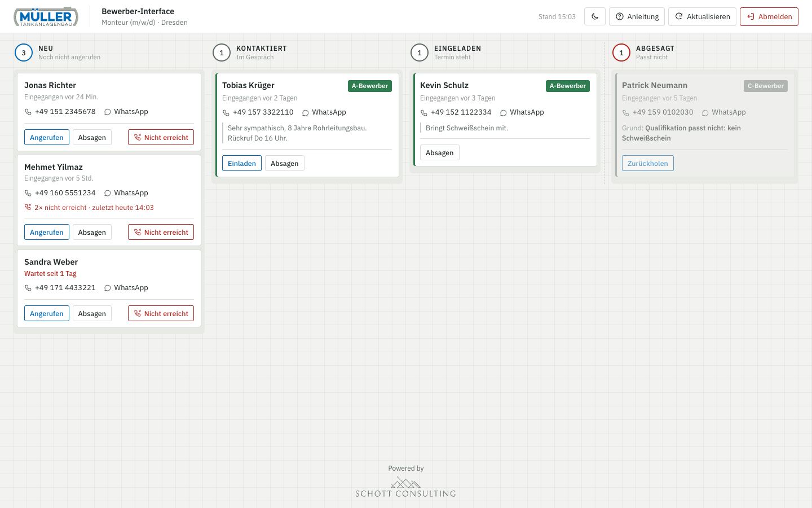Click the "2× nicht erreicht" status text
Image resolution: width=812 pixels, height=508 pixels.
[61, 208]
